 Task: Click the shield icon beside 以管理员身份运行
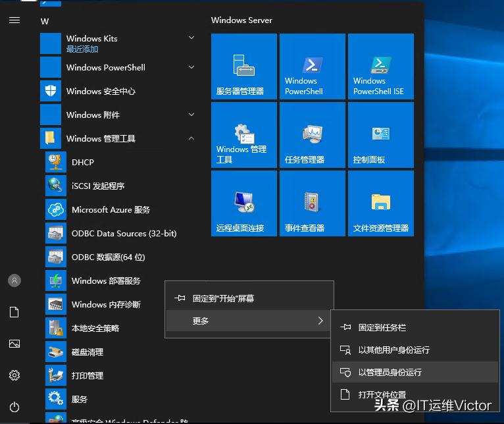coord(345,372)
